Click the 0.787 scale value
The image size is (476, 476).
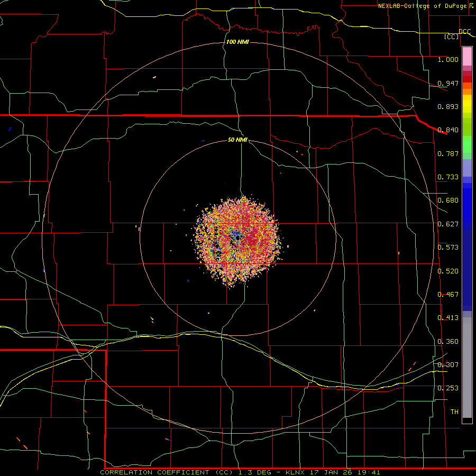point(448,153)
